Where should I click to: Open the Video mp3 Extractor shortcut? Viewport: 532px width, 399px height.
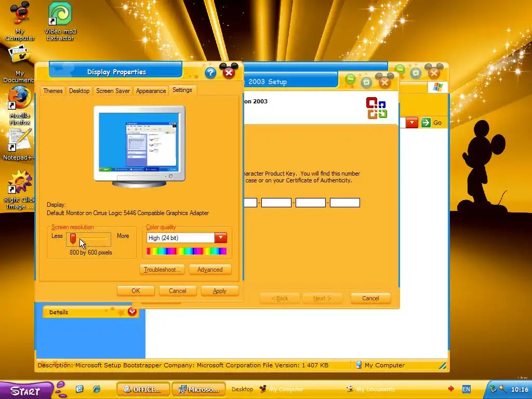[60, 21]
